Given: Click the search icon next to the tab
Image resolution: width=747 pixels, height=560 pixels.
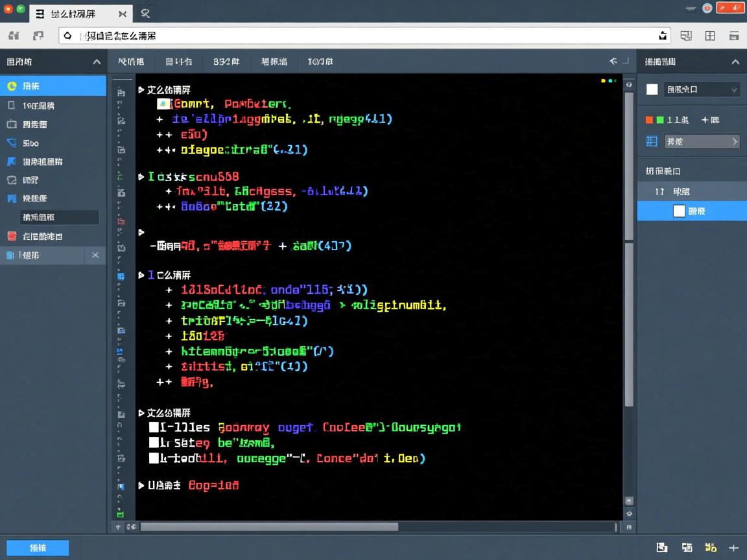Looking at the screenshot, I should [145, 13].
